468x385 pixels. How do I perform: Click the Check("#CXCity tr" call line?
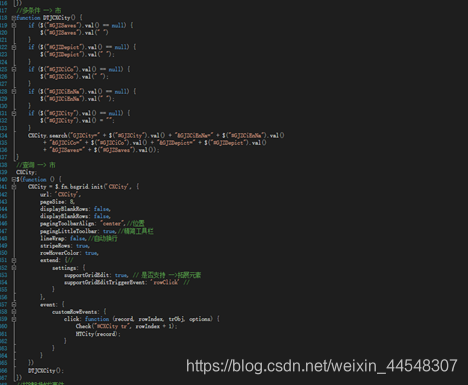[x=126, y=326]
